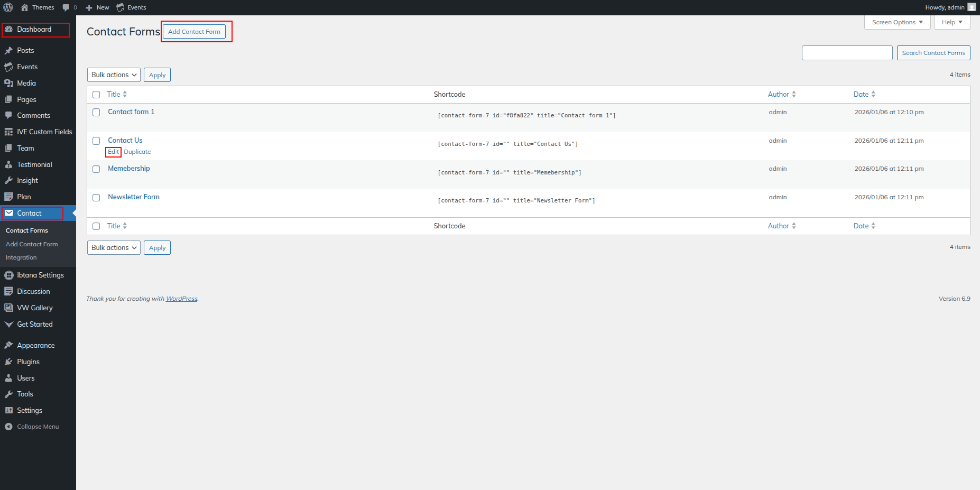Image resolution: width=980 pixels, height=490 pixels.
Task: Toggle the select-all checkbox in table header
Action: point(96,95)
